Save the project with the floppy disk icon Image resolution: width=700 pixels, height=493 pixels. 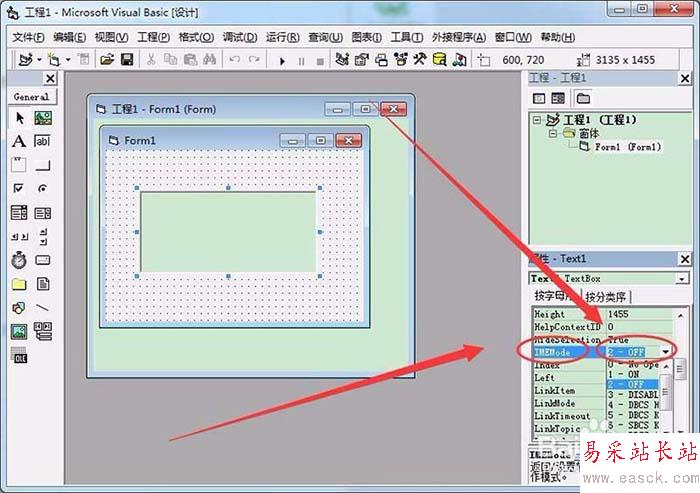pos(127,59)
